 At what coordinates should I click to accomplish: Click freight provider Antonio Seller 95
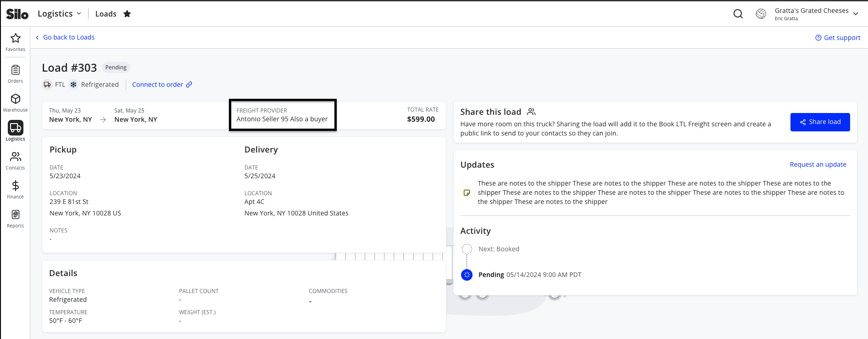282,119
